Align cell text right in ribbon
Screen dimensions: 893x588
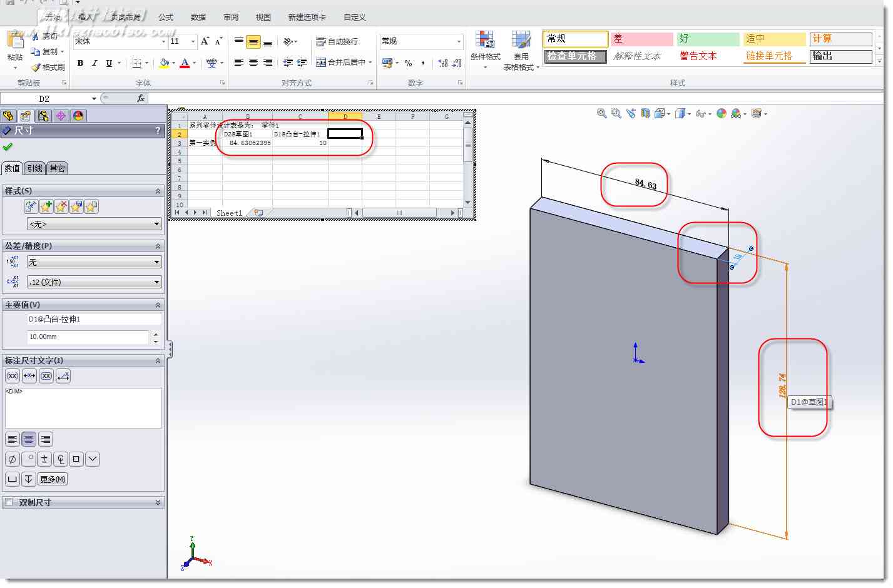click(268, 62)
